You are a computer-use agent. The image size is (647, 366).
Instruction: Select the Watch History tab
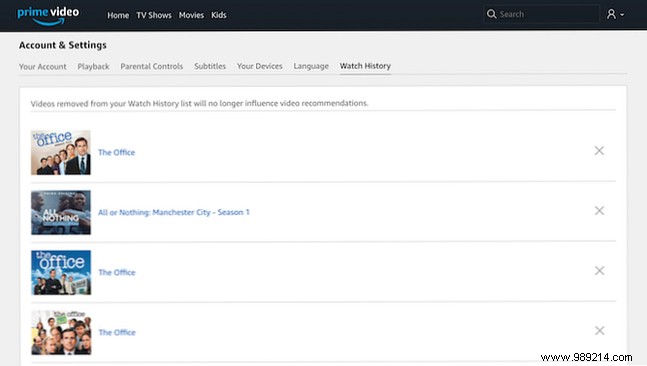pos(365,66)
